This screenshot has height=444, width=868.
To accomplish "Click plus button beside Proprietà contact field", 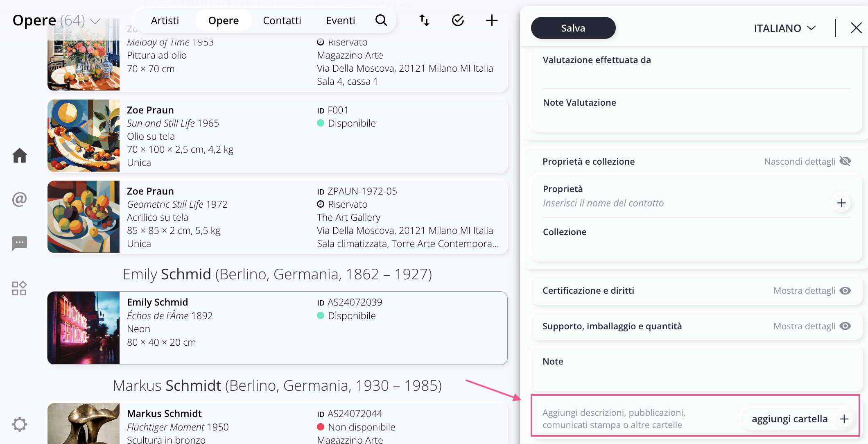I will click(x=841, y=203).
